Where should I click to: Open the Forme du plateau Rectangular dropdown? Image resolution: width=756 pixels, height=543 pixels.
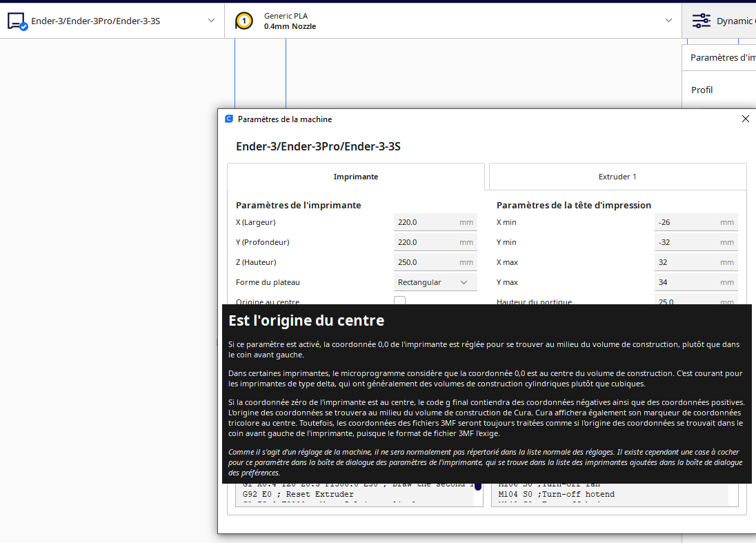(x=435, y=282)
